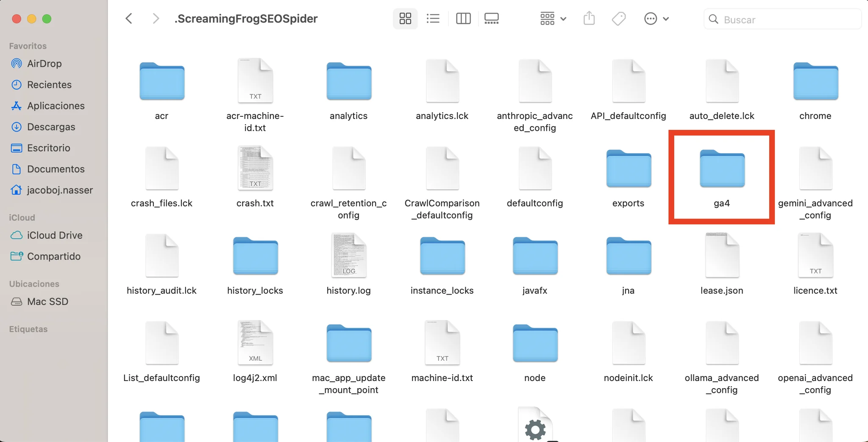
Task: Select CrawlComparison_defaultconfig file
Action: [442, 168]
